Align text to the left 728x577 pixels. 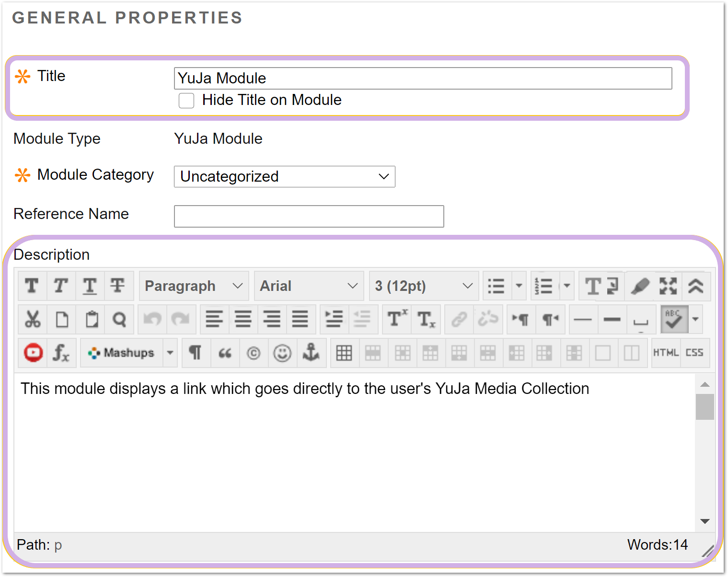pos(214,319)
